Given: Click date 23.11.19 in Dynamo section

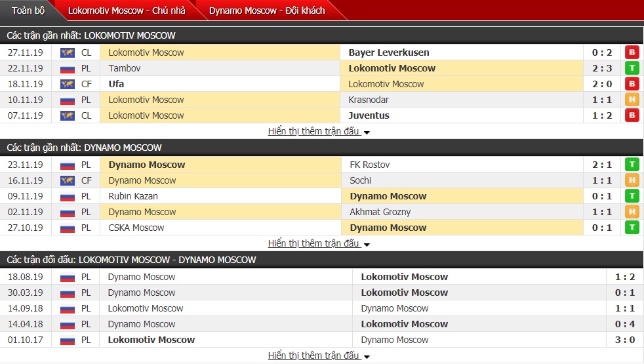Looking at the screenshot, I should 25,165.
